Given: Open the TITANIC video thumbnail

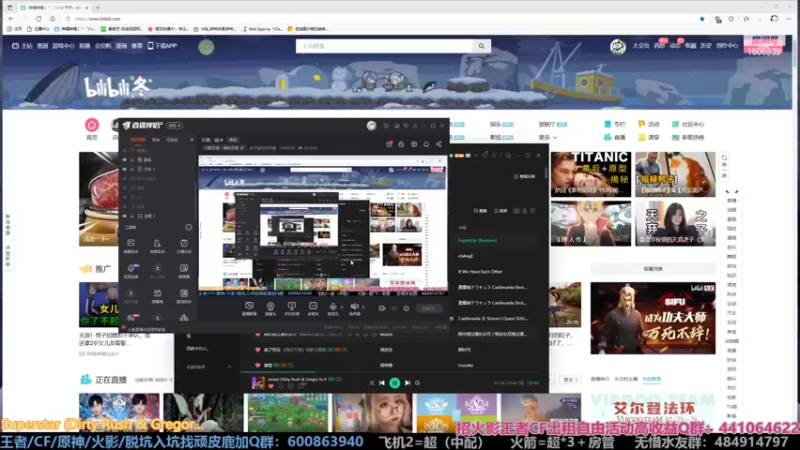Looking at the screenshot, I should tap(590, 174).
